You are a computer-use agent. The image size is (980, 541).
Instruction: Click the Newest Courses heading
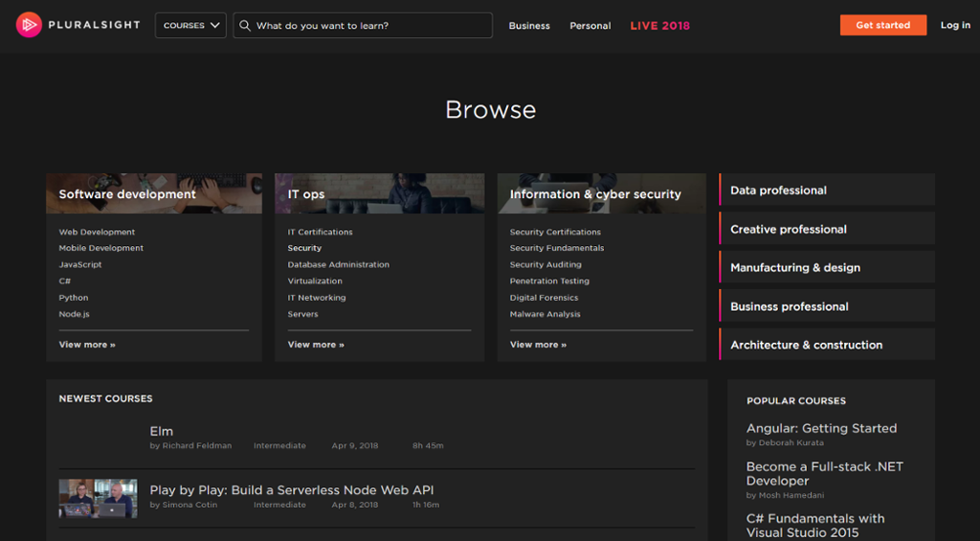105,398
